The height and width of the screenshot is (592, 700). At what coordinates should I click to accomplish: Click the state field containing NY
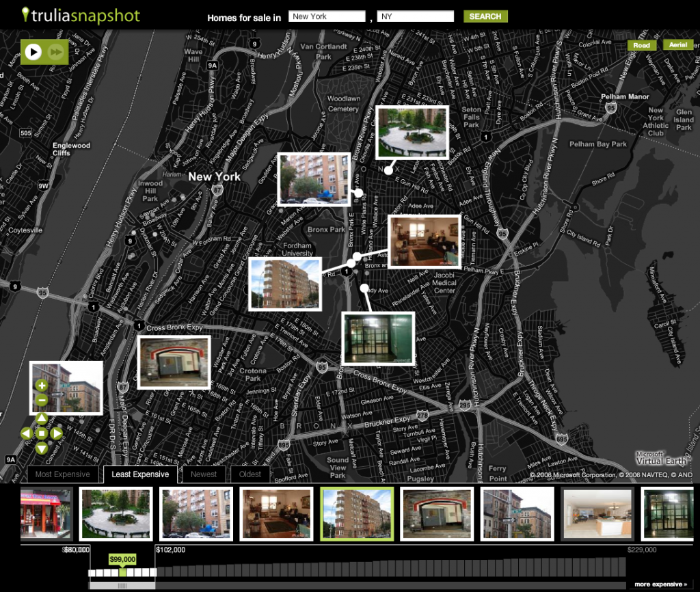click(416, 16)
